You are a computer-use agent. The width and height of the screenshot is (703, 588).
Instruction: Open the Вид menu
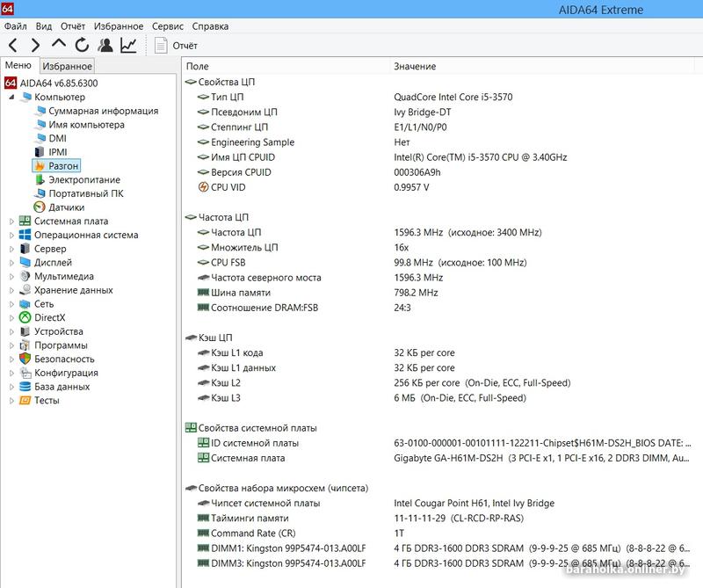[x=44, y=26]
